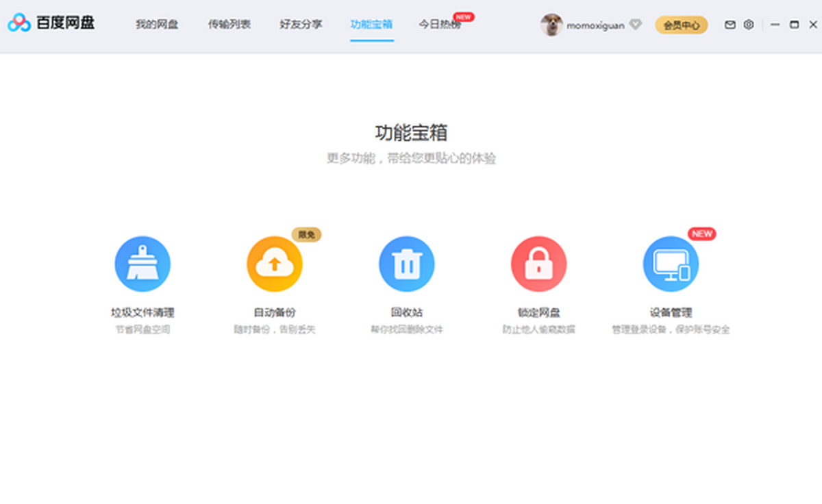Click the 防止他人偷窥数据 description text
This screenshot has width=822, height=504.
coord(539,329)
